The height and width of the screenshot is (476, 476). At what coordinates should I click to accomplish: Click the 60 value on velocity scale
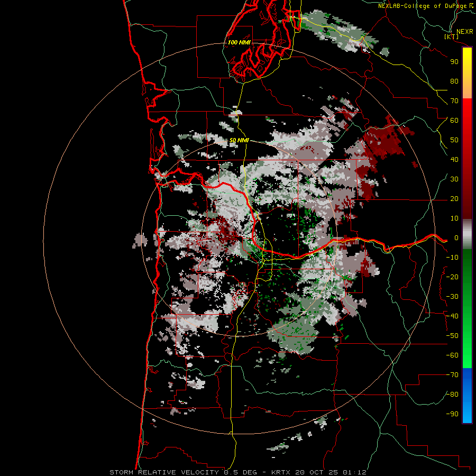pyautogui.click(x=454, y=121)
